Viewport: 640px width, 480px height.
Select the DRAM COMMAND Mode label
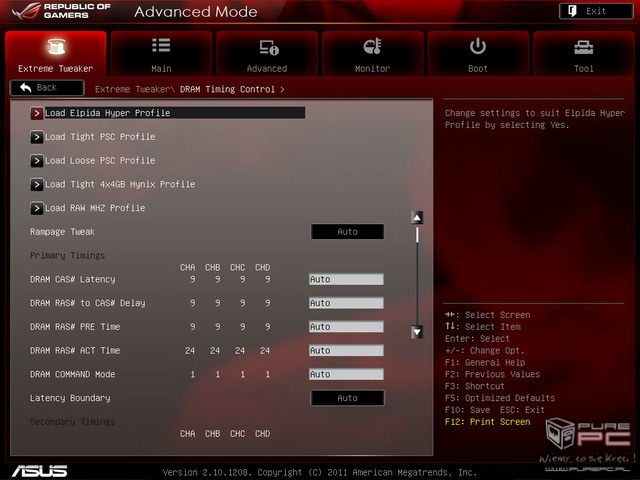click(x=73, y=374)
